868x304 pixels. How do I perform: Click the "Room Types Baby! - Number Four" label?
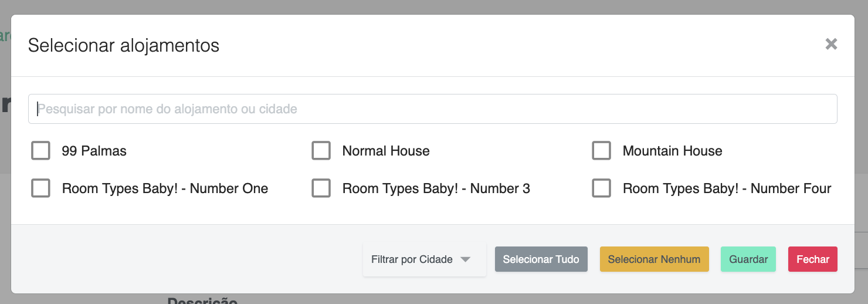pyautogui.click(x=727, y=188)
